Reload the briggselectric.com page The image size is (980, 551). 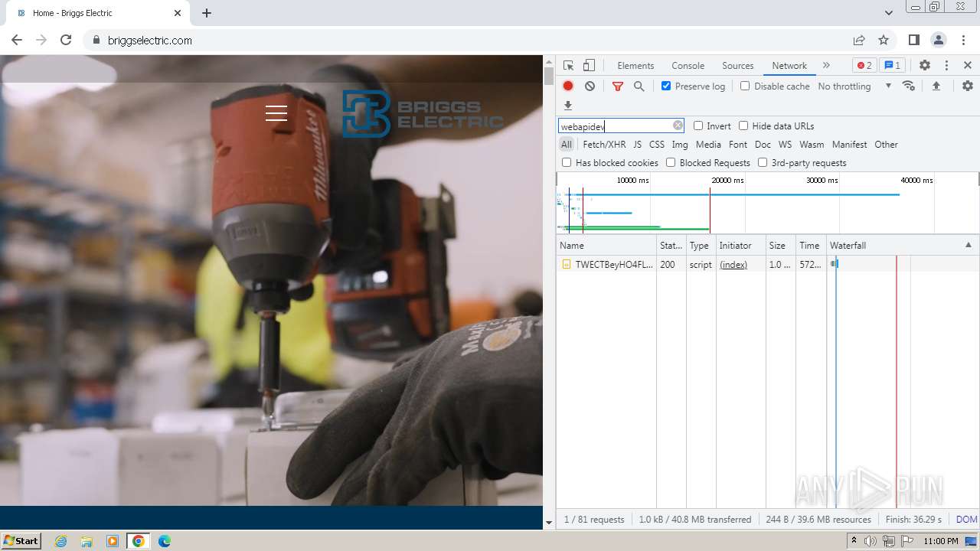pyautogui.click(x=66, y=41)
